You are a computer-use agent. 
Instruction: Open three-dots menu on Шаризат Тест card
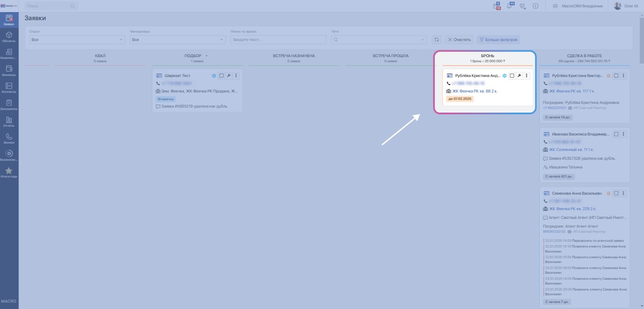[236, 76]
